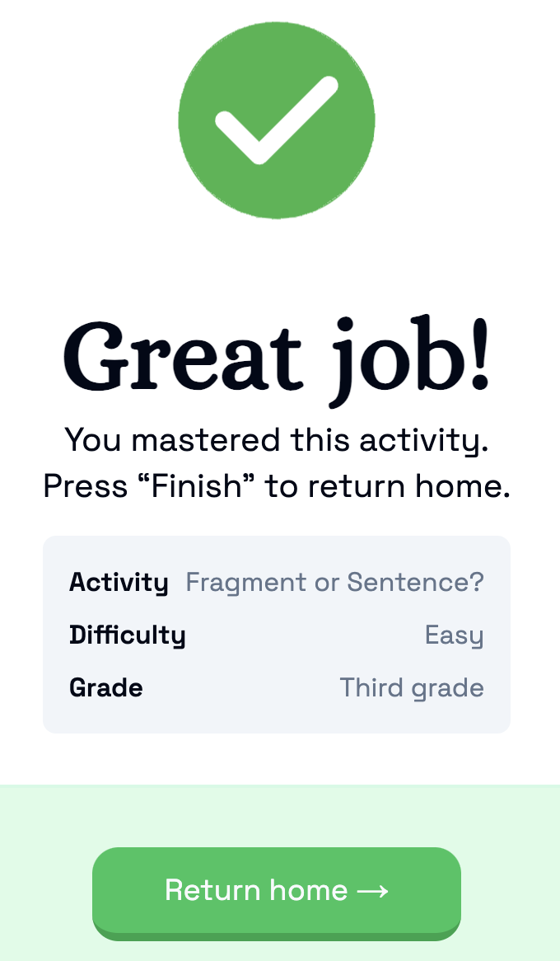Select the Activity label
This screenshot has width=560, height=961.
point(119,583)
